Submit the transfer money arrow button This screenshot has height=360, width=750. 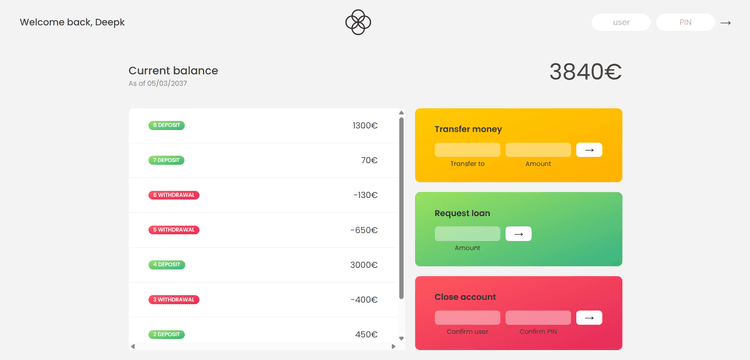[589, 150]
